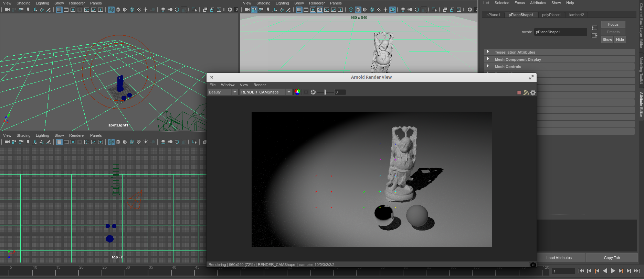Viewport: 644px width, 279px height.
Task: Toggle wireframe shading in top-left viewport
Action: pyautogui.click(x=111, y=10)
